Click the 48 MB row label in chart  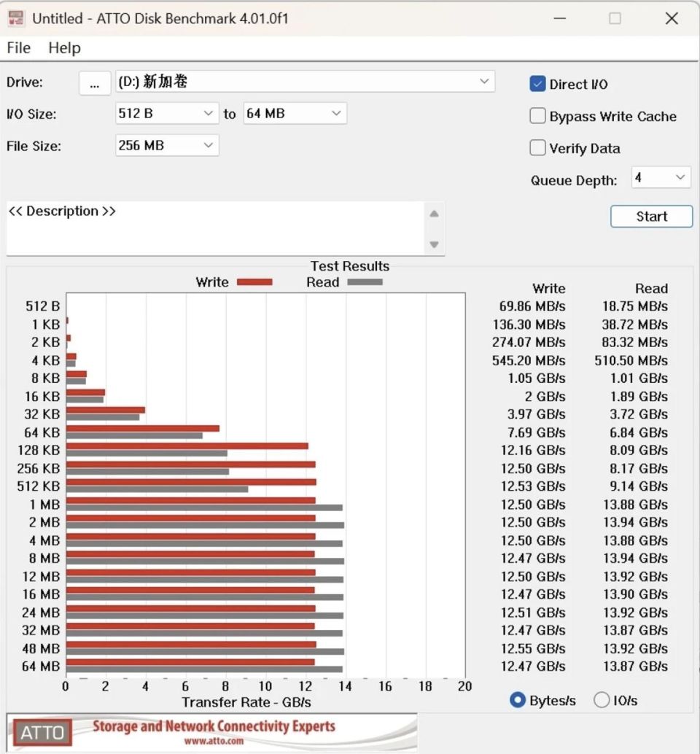(42, 649)
